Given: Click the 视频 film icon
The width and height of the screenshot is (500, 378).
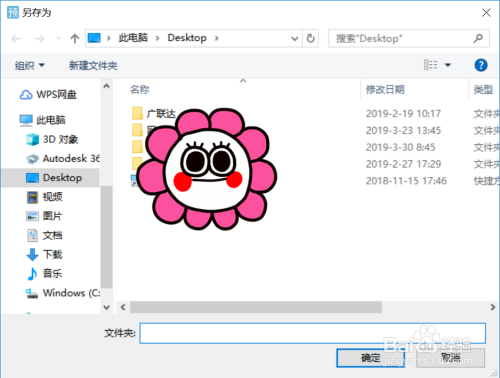Looking at the screenshot, I should coord(32,197).
